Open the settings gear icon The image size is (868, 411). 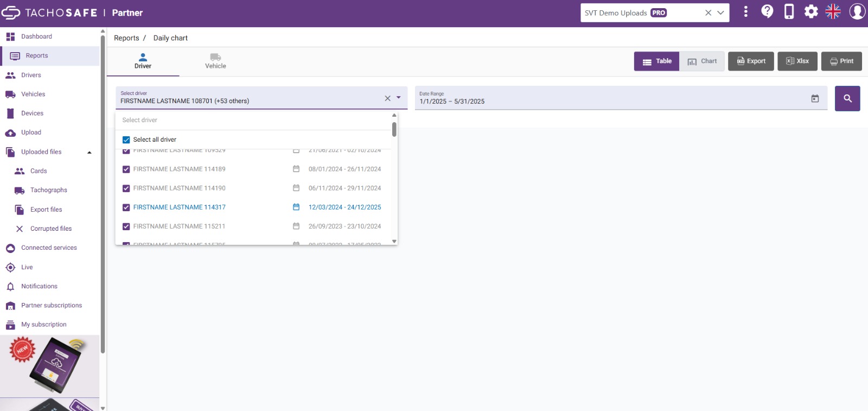tap(811, 11)
